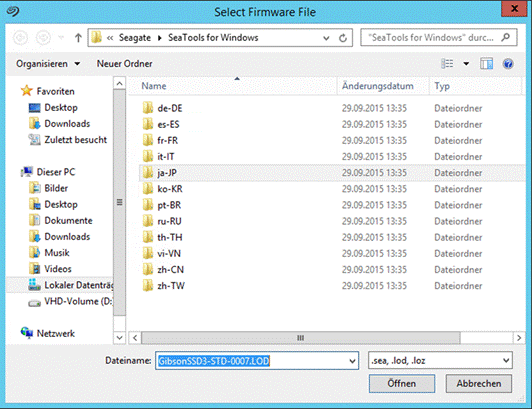Select the es-ES folder icon
Image resolution: width=532 pixels, height=409 pixels.
148,124
